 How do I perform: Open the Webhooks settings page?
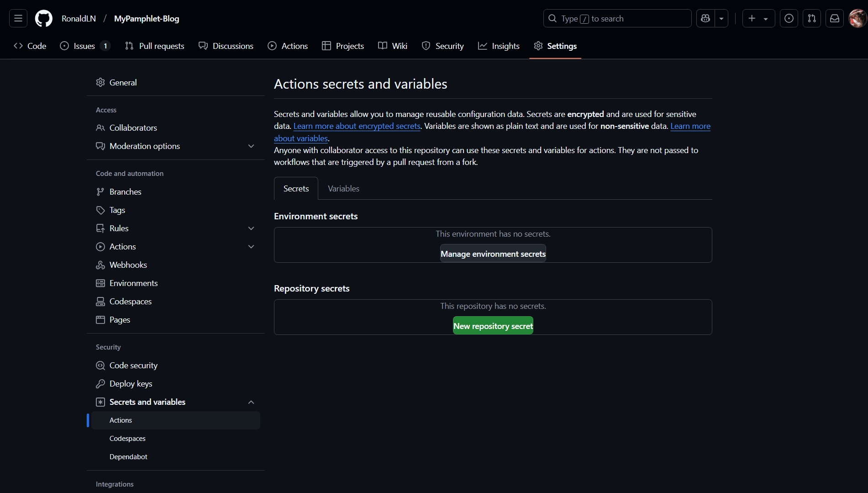click(128, 265)
